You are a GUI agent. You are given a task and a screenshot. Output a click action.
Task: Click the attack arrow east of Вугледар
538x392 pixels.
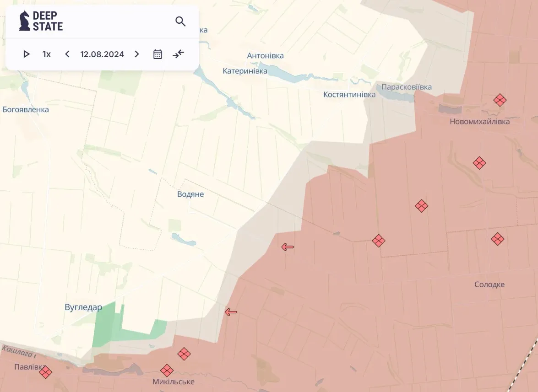(x=231, y=312)
